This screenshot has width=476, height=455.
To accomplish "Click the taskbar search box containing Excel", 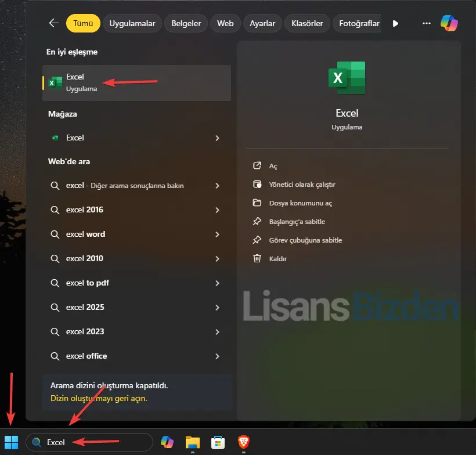I will 89,442.
